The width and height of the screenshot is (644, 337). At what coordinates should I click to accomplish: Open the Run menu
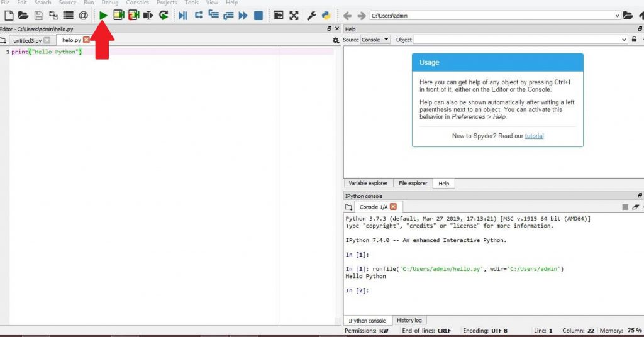[x=89, y=3]
